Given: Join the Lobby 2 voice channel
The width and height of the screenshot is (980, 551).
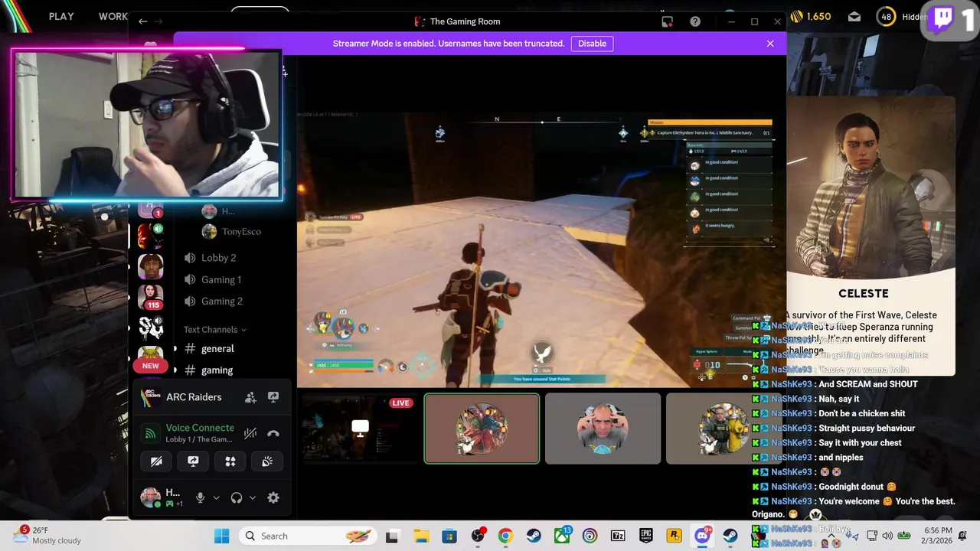Looking at the screenshot, I should pos(218,258).
